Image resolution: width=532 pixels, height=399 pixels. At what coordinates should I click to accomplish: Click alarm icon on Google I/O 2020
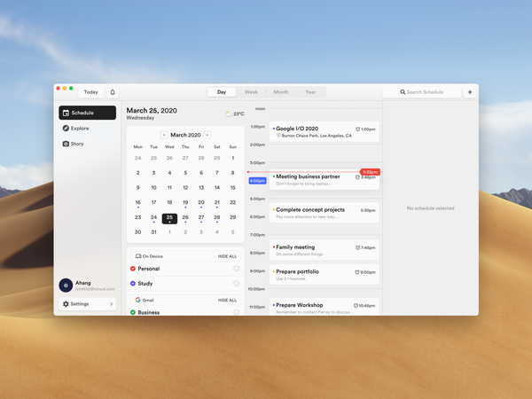point(357,129)
